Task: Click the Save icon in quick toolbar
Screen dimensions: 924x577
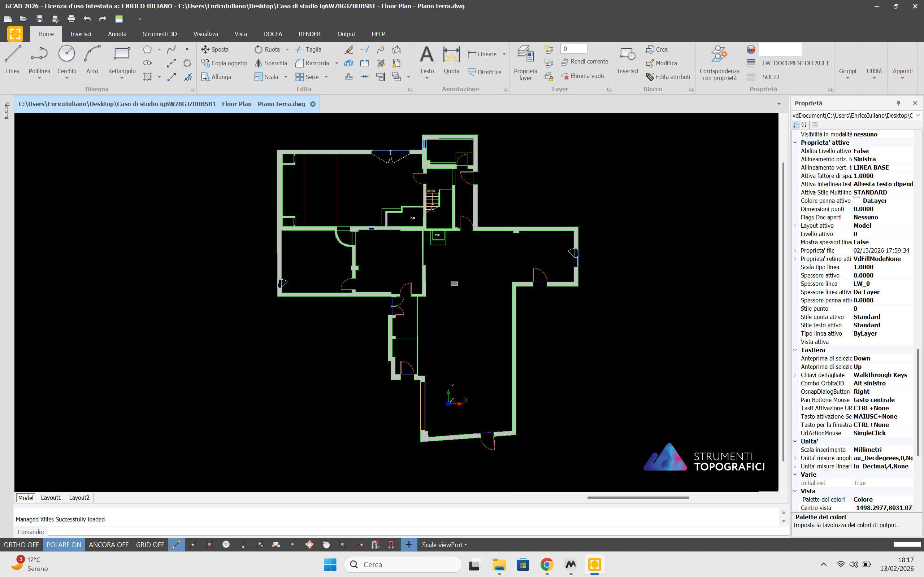Action: (39, 19)
